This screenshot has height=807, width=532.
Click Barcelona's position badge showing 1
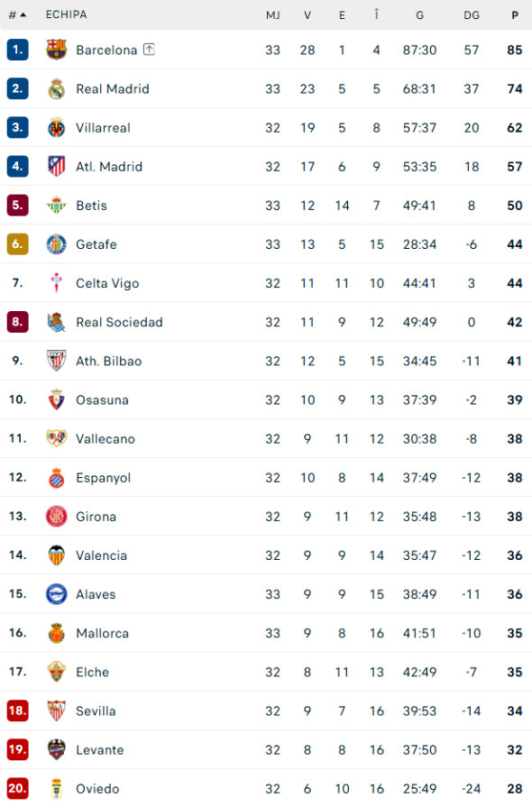(x=16, y=50)
